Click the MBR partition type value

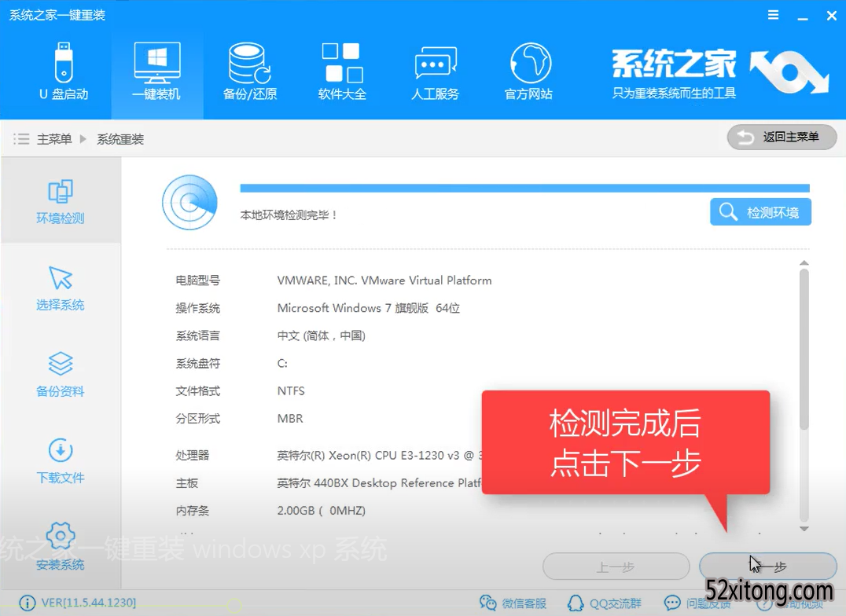point(290,419)
